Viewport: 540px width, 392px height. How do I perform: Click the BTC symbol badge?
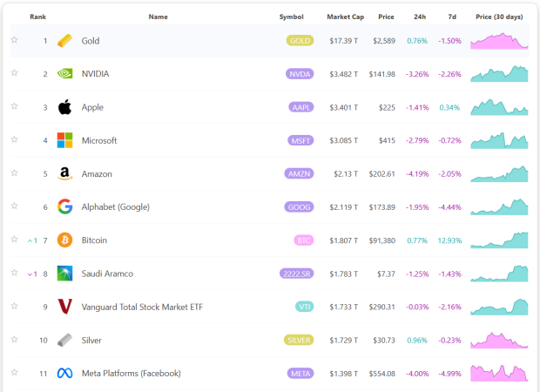[x=304, y=240]
